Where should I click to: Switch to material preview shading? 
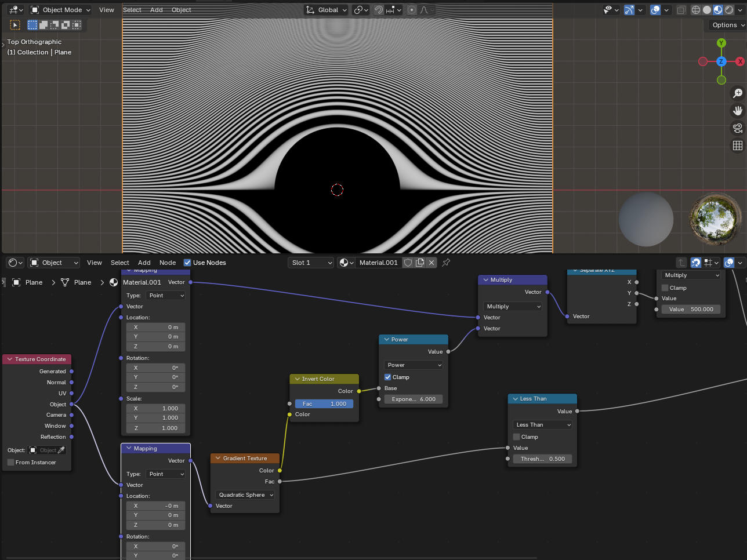(x=718, y=10)
